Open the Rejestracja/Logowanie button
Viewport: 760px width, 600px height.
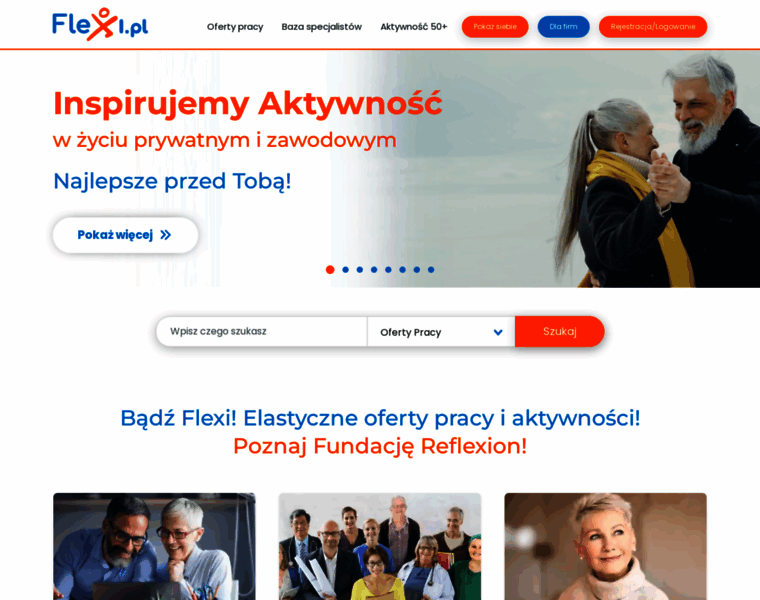click(653, 27)
